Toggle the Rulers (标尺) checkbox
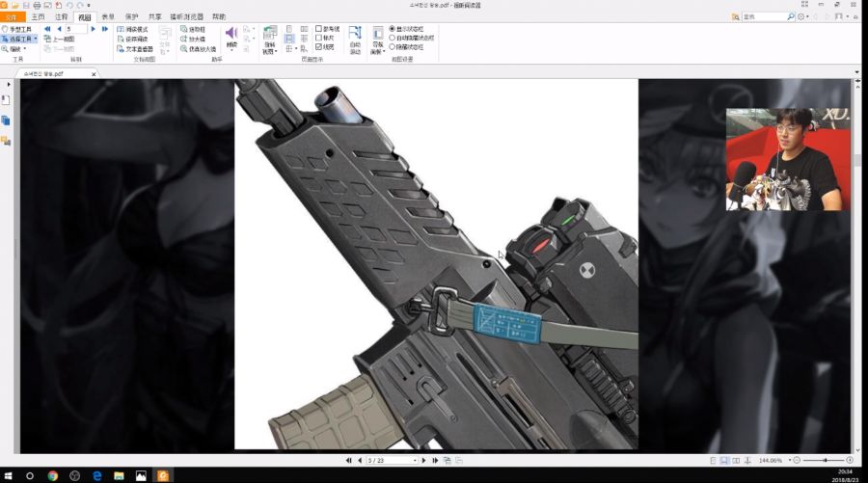 tap(318, 39)
